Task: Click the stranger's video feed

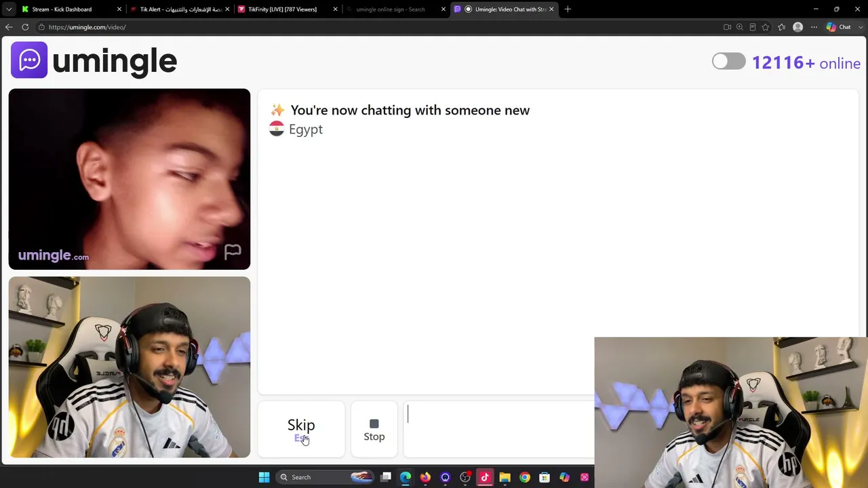Action: tap(130, 179)
